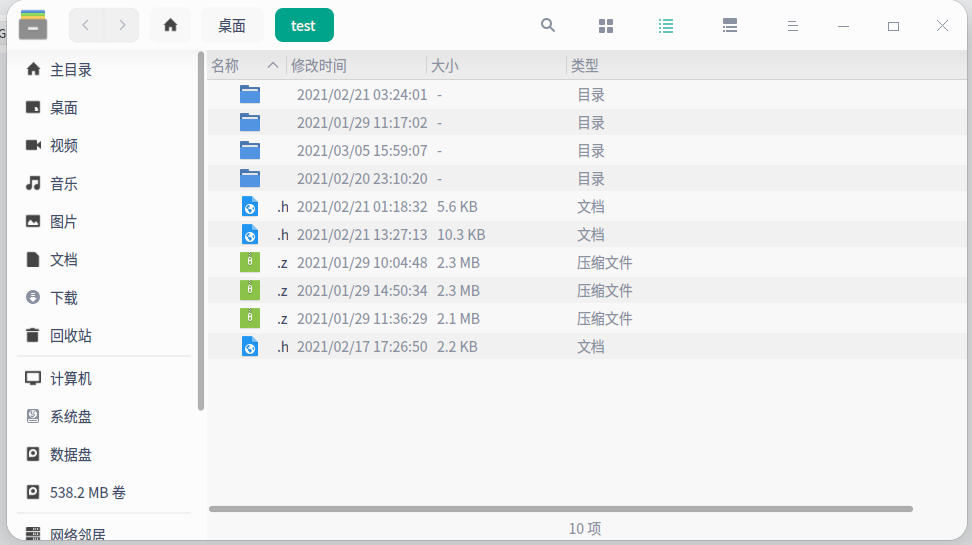Image resolution: width=972 pixels, height=545 pixels.
Task: Click the music note icon beside 音乐
Action: pos(33,183)
